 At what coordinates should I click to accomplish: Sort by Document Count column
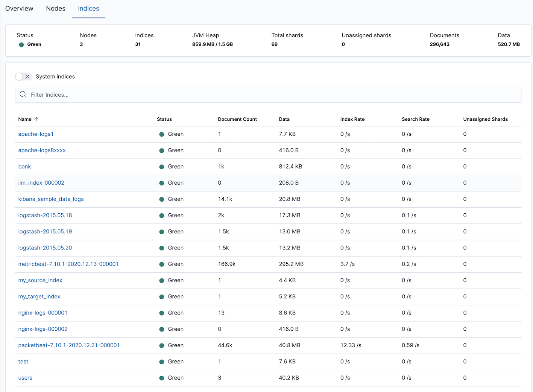click(237, 119)
